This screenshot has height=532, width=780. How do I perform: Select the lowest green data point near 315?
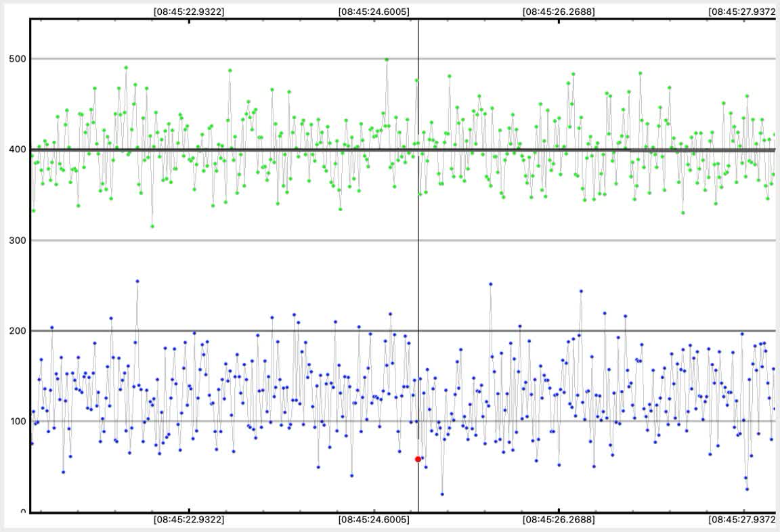(152, 226)
